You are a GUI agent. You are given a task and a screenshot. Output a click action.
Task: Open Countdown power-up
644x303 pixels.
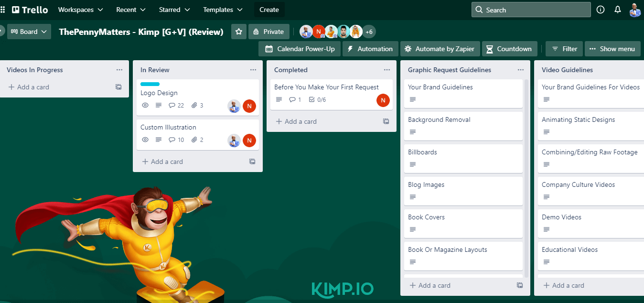pyautogui.click(x=509, y=49)
